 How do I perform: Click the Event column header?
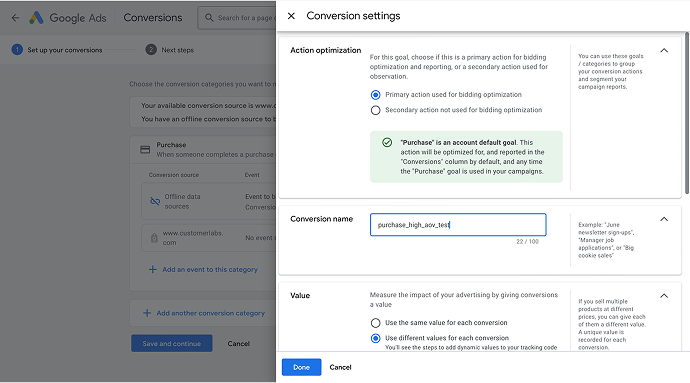(252, 175)
